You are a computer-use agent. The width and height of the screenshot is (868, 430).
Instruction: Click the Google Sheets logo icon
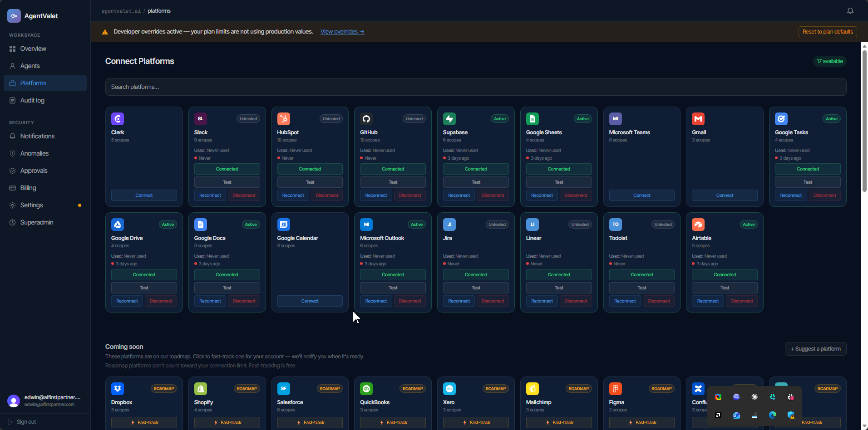point(533,119)
